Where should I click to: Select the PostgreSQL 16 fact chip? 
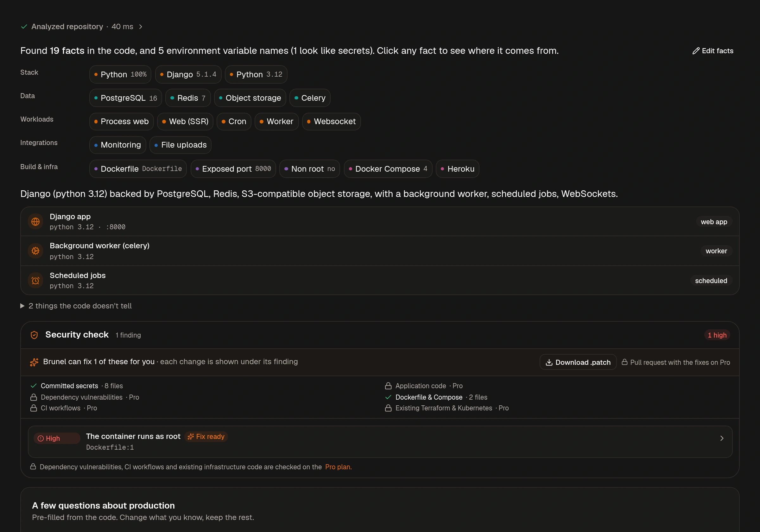tap(125, 98)
